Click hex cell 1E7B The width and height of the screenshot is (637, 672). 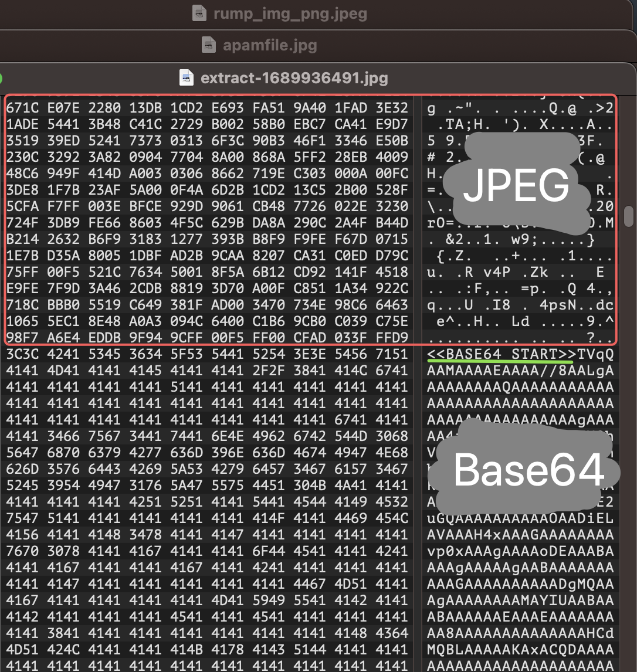(x=22, y=256)
